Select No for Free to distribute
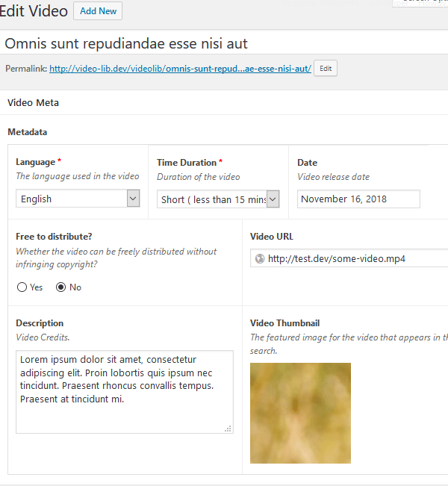This screenshot has height=486, width=448. point(60,287)
